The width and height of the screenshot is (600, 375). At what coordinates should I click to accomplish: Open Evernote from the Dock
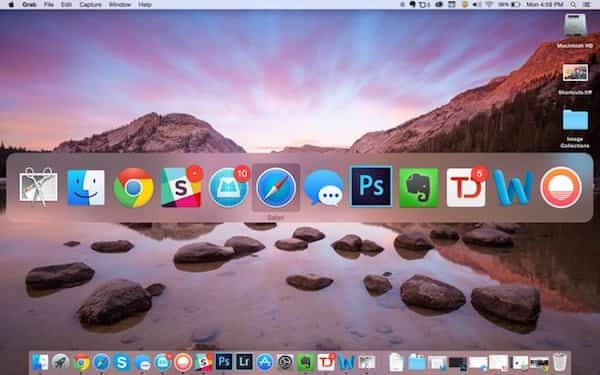[305, 362]
